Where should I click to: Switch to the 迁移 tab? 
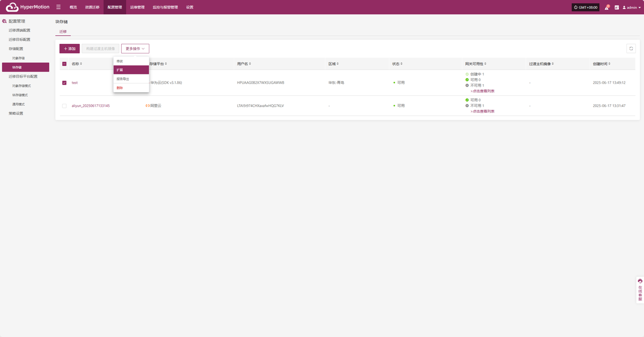coord(63,31)
